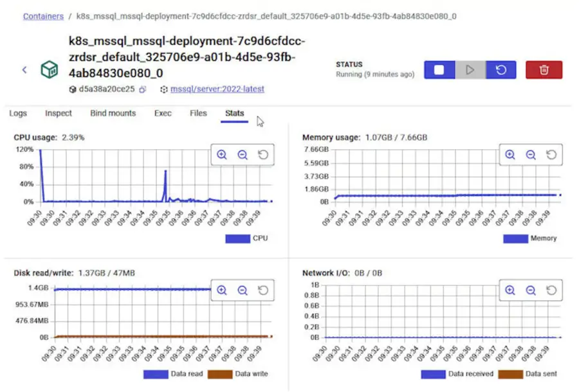Delete the container using red trash button
The width and height of the screenshot is (579, 392).
pyautogui.click(x=544, y=69)
